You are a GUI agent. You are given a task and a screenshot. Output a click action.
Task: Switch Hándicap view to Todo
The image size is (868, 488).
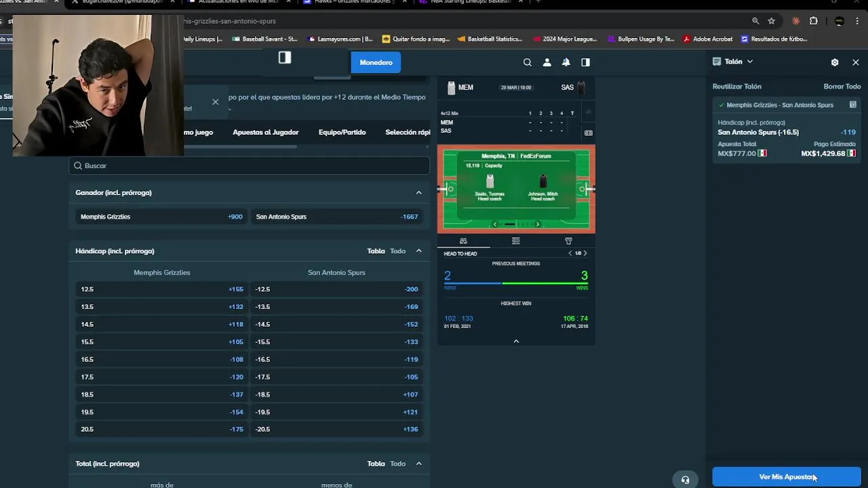pyautogui.click(x=397, y=251)
